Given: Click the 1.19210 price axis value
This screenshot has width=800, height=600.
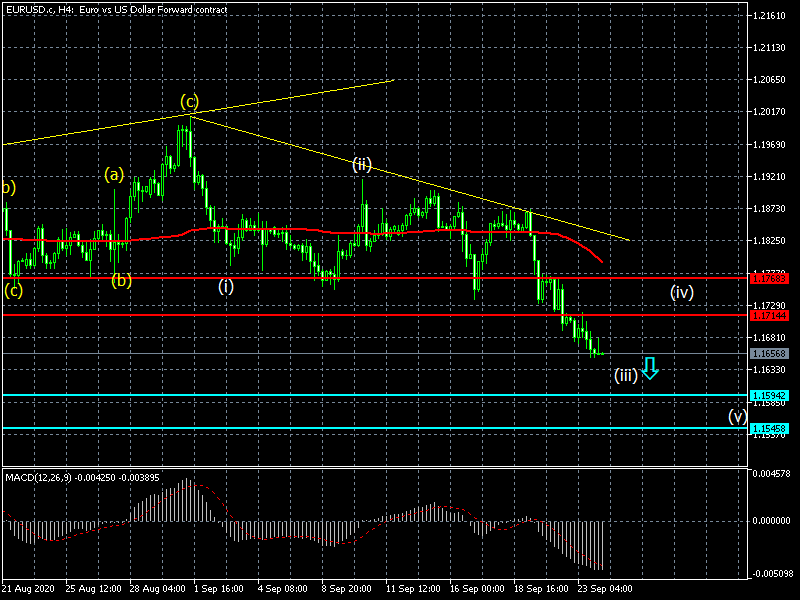Looking at the screenshot, I should click(x=769, y=177).
